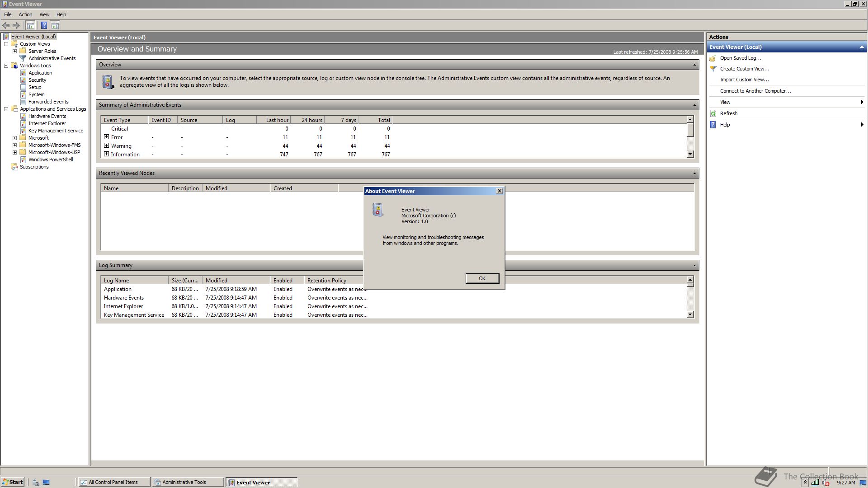Expand the Warning event type row

107,145
